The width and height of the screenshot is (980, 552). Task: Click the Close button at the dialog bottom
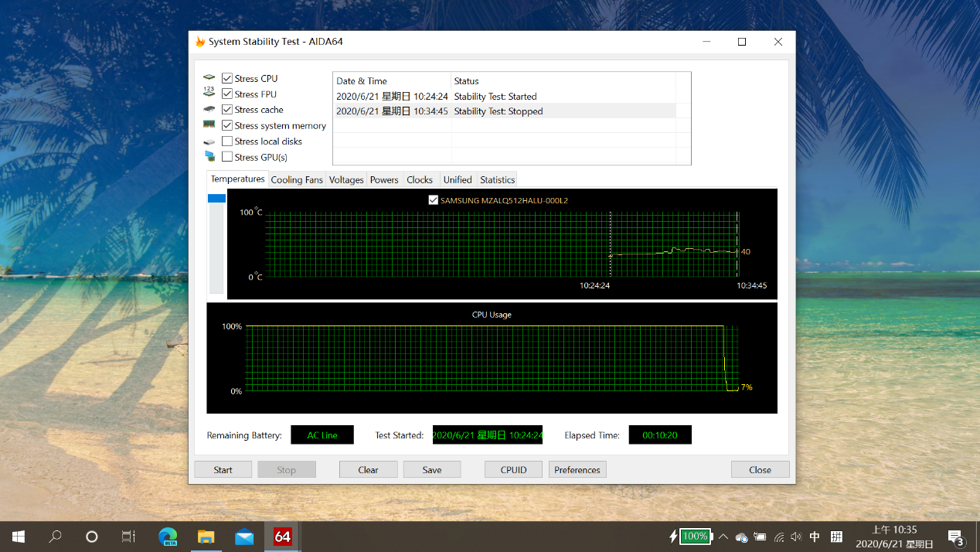click(761, 469)
